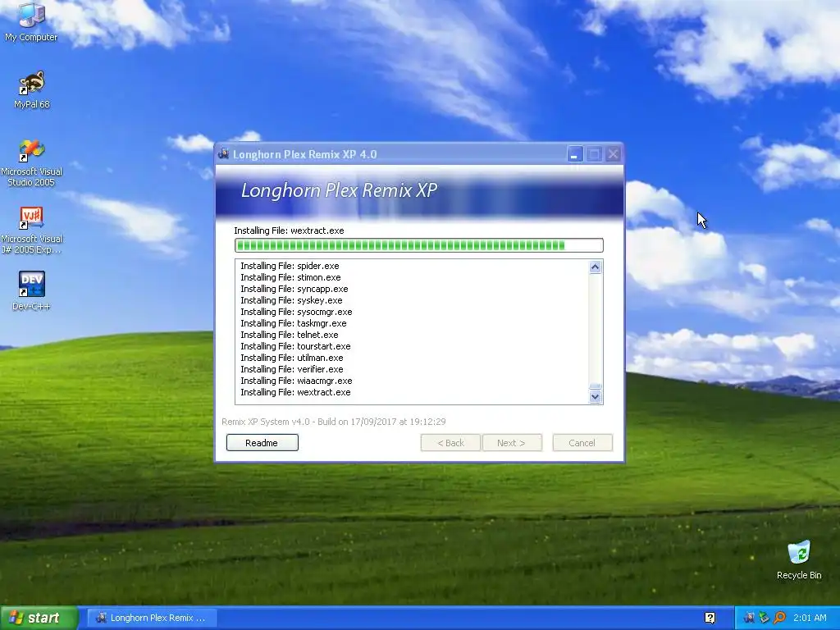Viewport: 840px width, 630px height.
Task: Select log line stimon.exe
Action: pyautogui.click(x=290, y=277)
